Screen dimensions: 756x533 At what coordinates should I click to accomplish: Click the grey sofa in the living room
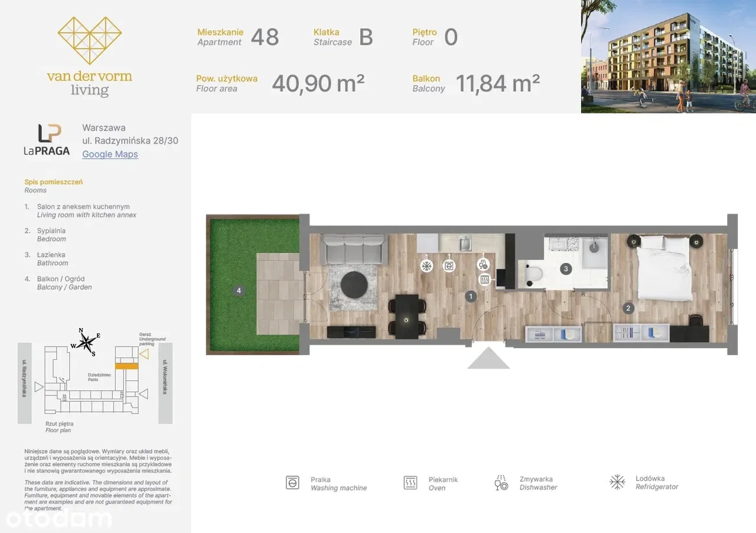[354, 249]
